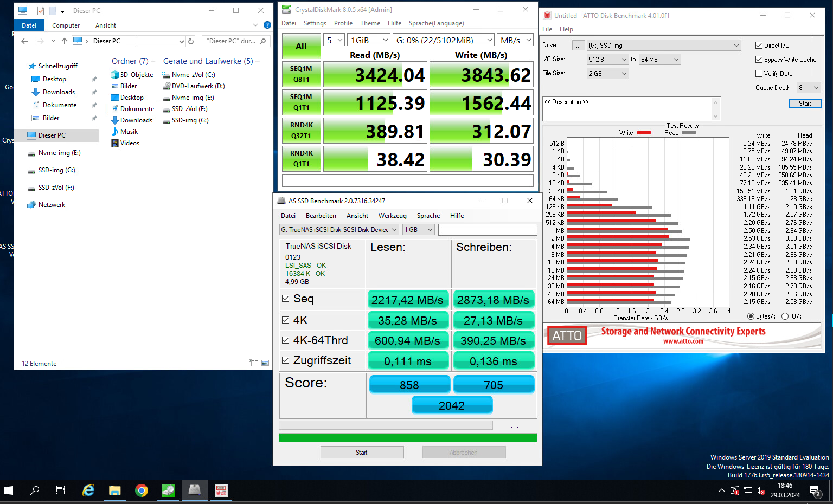Click the muted volume tray icon
The height and width of the screenshot is (504, 833).
[760, 491]
